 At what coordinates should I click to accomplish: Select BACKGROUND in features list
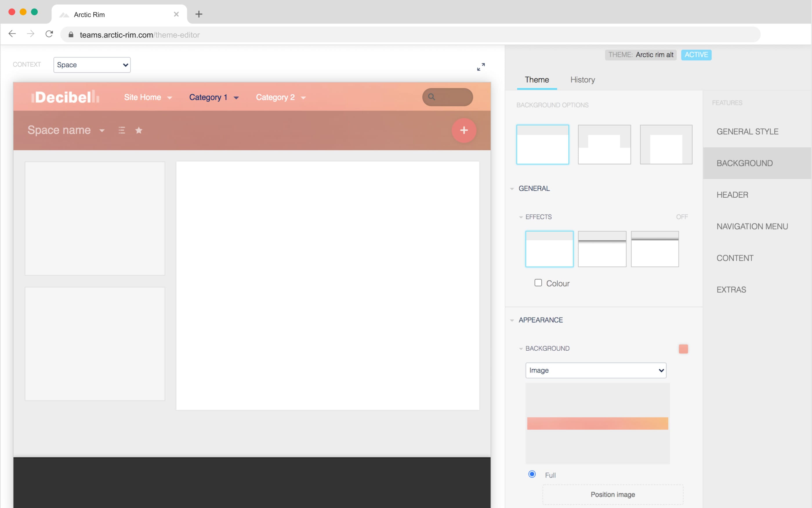pos(757,163)
